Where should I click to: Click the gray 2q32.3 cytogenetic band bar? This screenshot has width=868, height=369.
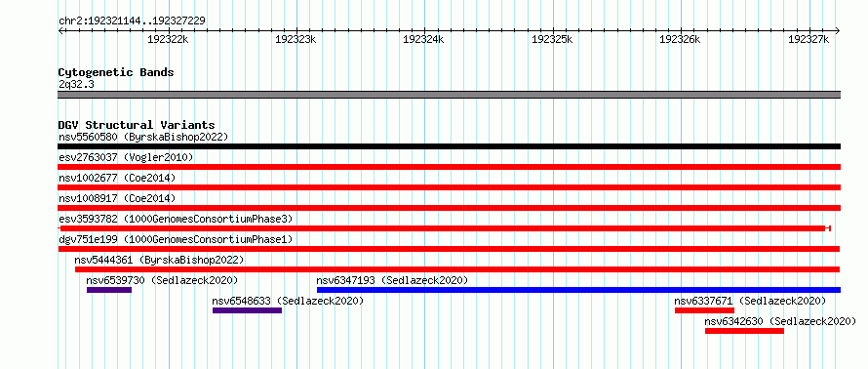click(449, 95)
